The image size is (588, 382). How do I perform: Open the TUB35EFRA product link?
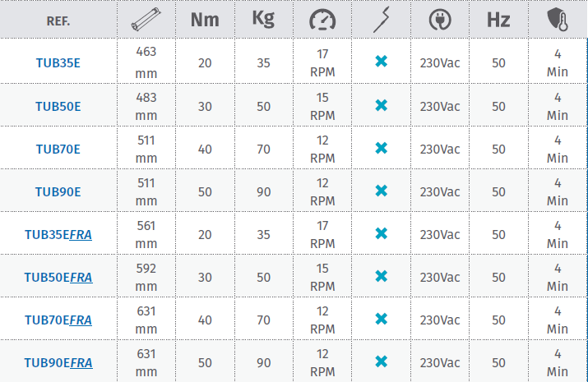(58, 234)
